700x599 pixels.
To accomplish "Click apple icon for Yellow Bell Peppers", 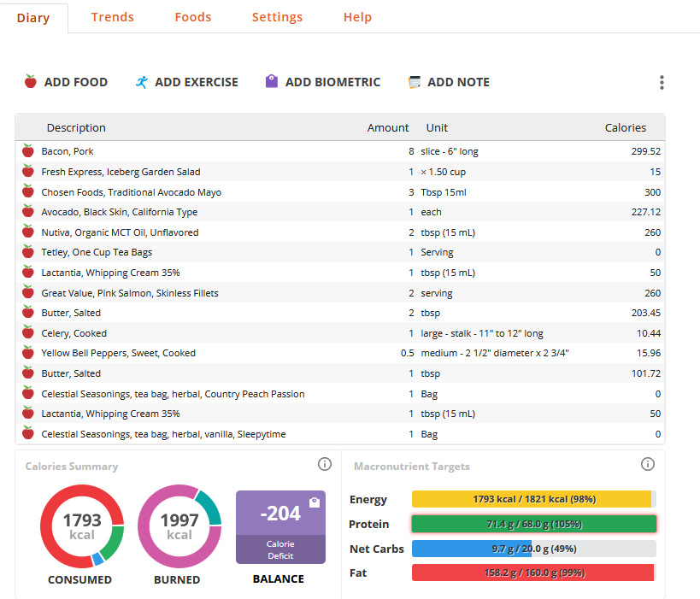I will tap(28, 353).
